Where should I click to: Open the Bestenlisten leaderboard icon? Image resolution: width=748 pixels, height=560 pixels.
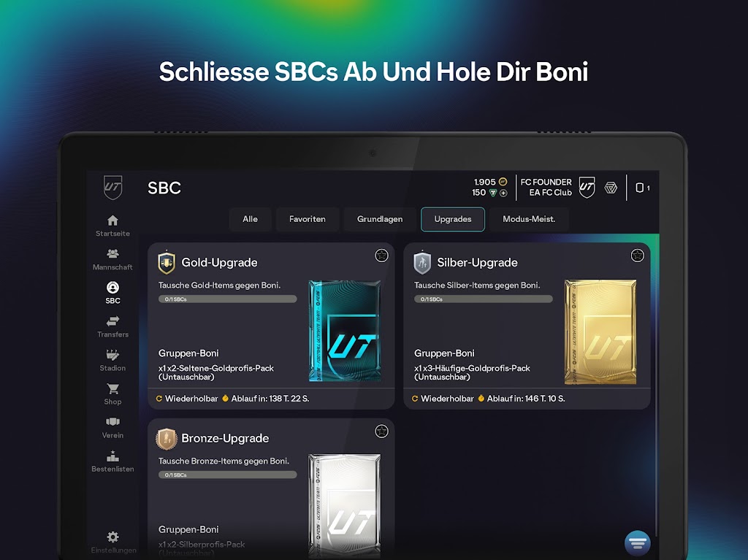(x=112, y=456)
